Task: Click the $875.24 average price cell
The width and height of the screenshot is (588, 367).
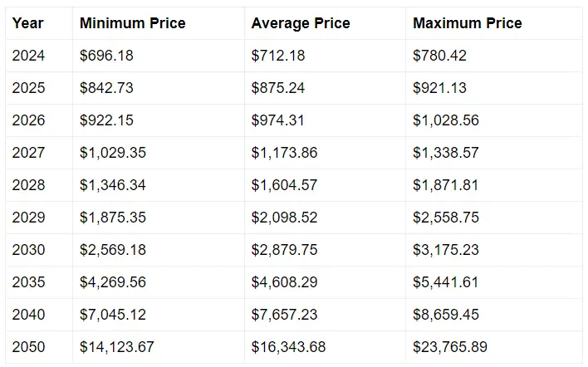Action: coord(278,88)
